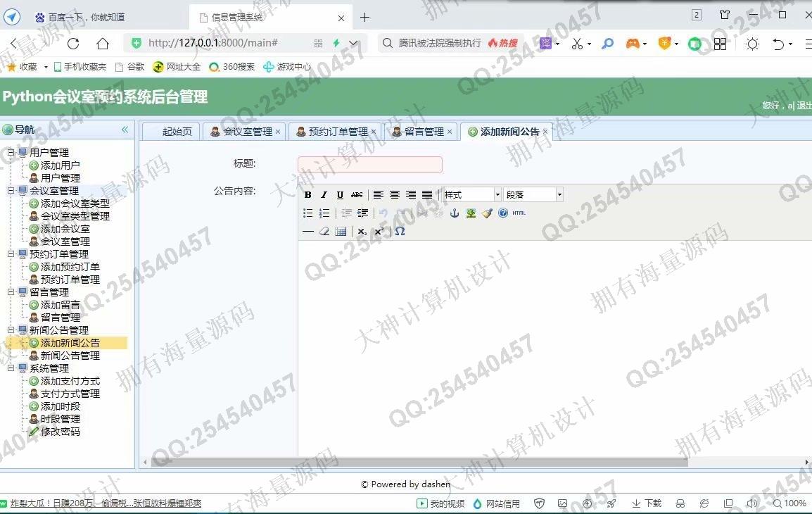Open the 样式 style dropdown
This screenshot has height=514, width=812.
(471, 195)
